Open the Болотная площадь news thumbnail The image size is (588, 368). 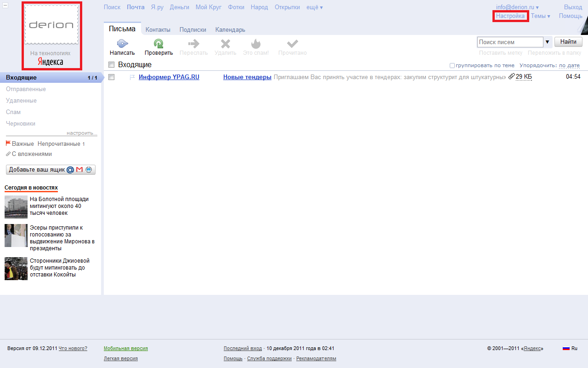[x=16, y=207]
